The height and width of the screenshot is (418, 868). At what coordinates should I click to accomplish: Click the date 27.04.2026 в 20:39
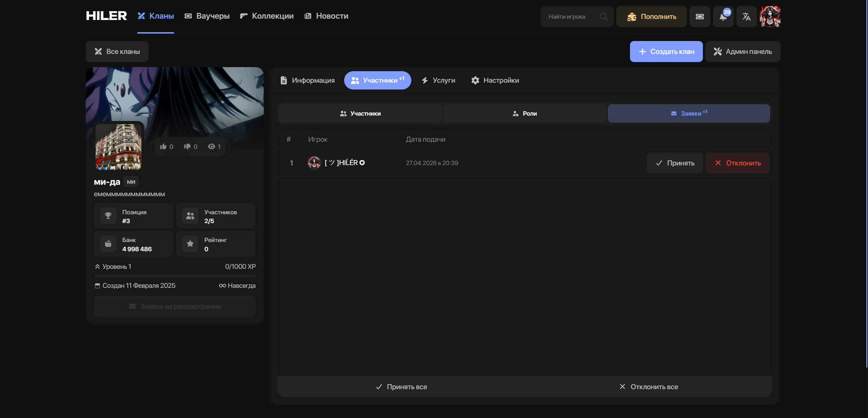(432, 163)
